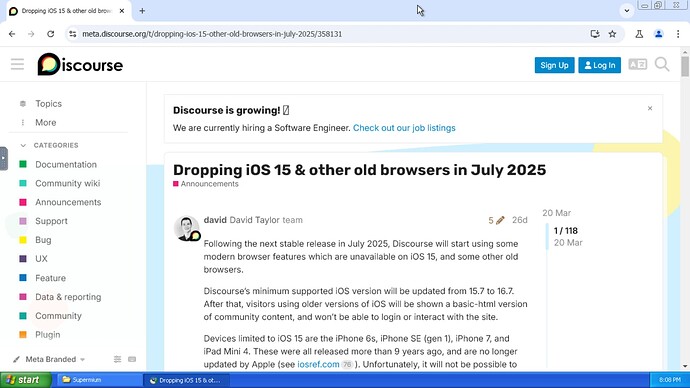Screen dimensions: 690x388
Task: Open the search magnifier icon
Action: pos(662,65)
